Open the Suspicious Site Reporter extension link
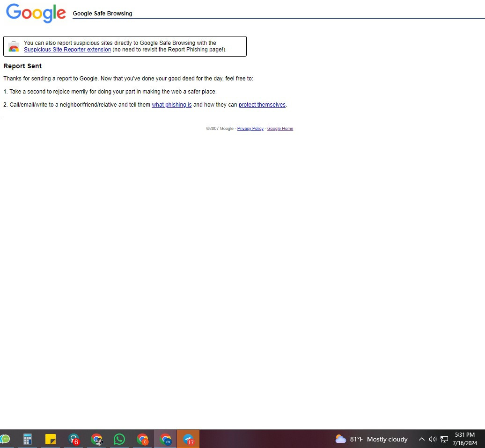This screenshot has width=485, height=448. (x=67, y=50)
